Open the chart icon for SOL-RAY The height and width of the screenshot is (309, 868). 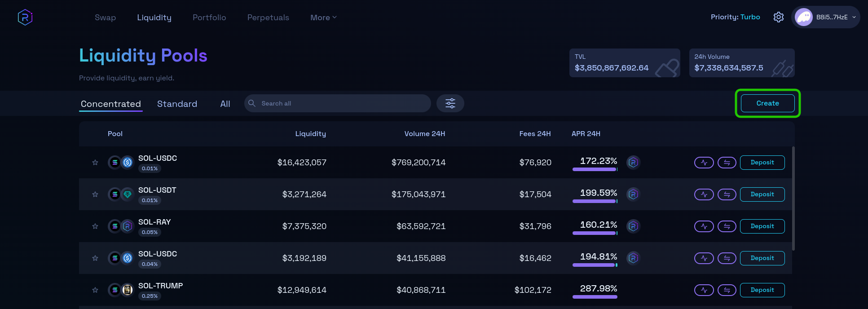pyautogui.click(x=704, y=226)
